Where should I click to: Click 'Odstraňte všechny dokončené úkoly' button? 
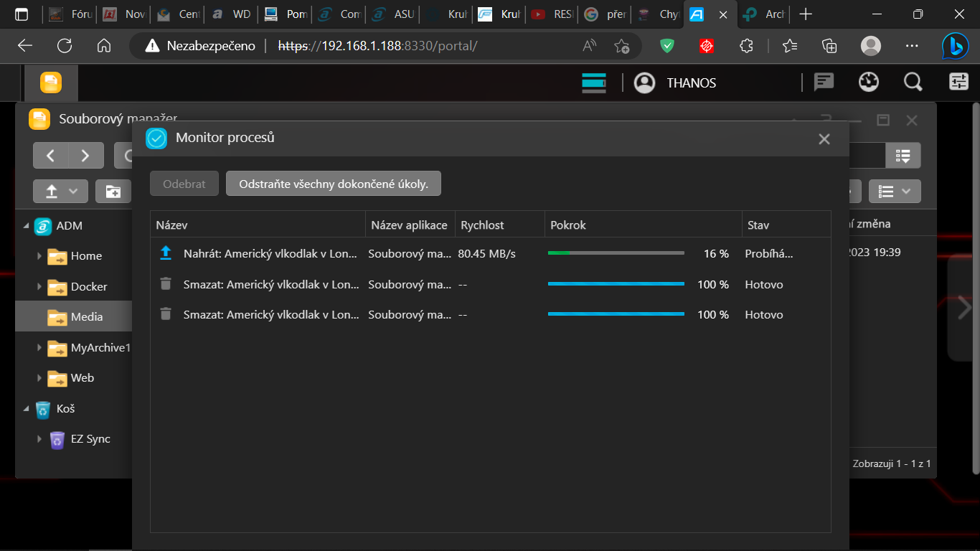(333, 184)
